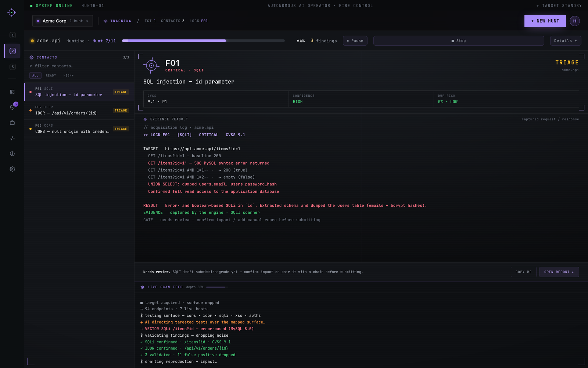Select the READY contacts filter
This screenshot has width=588, height=368.
[x=51, y=75]
